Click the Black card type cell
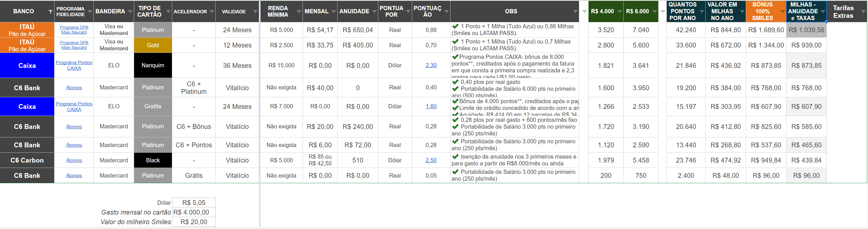 (153, 160)
